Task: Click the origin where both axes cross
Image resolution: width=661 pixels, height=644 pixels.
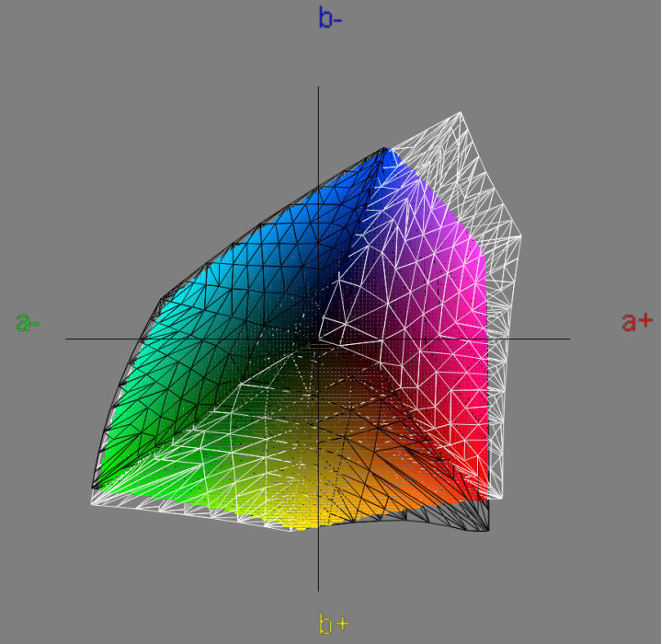Action: [x=318, y=339]
